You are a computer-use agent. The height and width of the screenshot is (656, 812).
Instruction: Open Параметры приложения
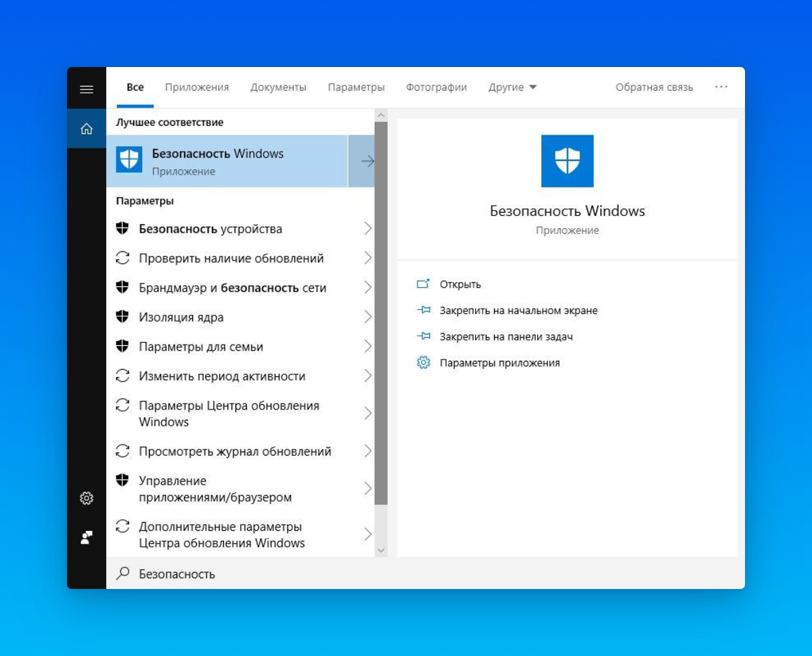(x=499, y=363)
